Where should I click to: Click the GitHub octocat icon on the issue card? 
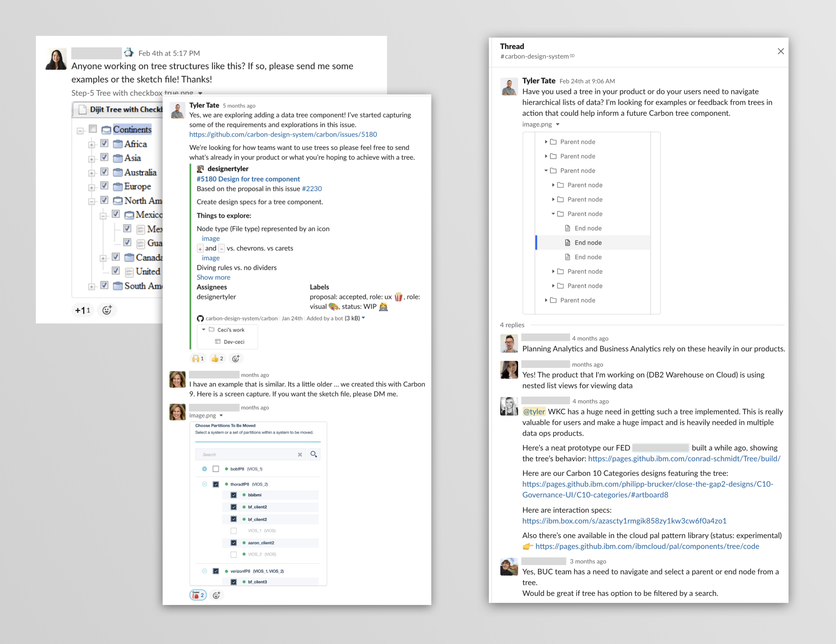click(200, 318)
